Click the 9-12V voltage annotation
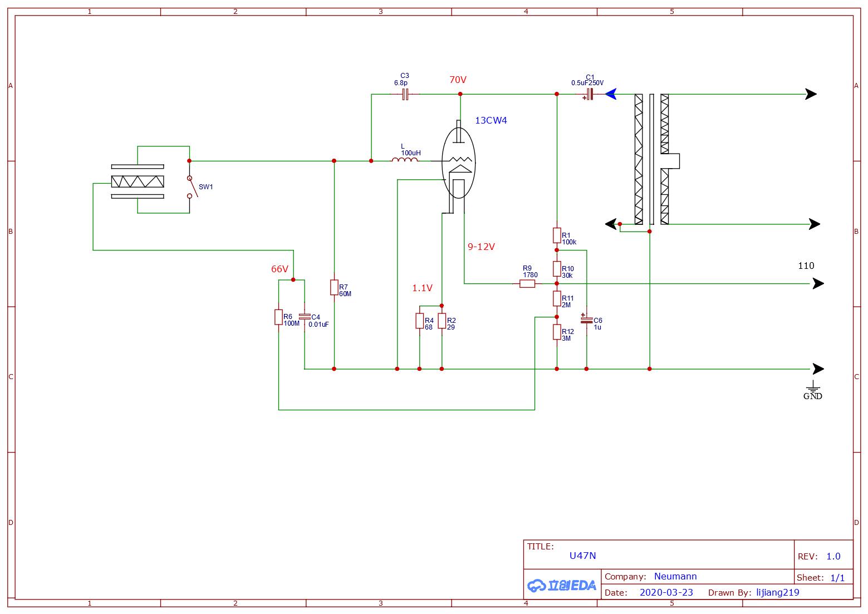Viewport: 868px width, 614px height. point(481,247)
